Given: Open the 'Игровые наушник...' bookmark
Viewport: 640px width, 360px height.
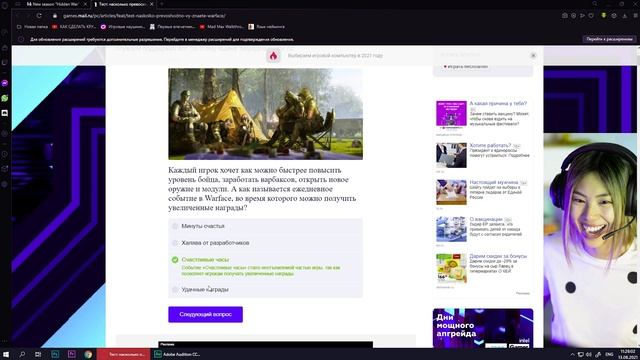Looking at the screenshot, I should [122, 27].
